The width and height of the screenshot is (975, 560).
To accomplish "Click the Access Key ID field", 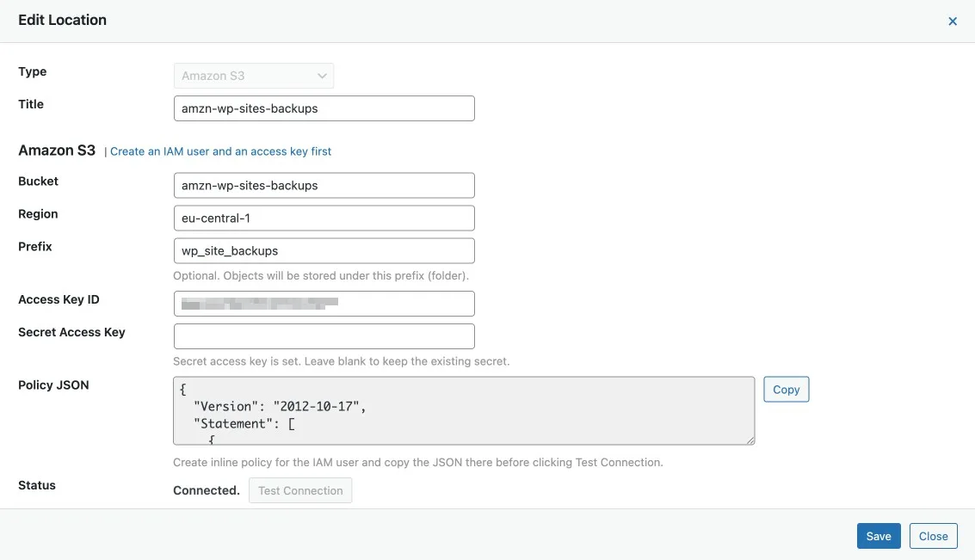I will tap(324, 304).
